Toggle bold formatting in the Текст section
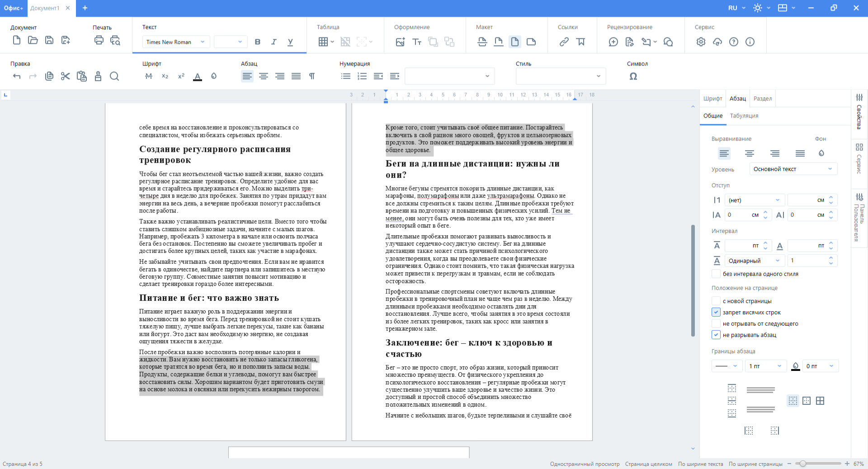This screenshot has height=469, width=868. click(x=257, y=42)
